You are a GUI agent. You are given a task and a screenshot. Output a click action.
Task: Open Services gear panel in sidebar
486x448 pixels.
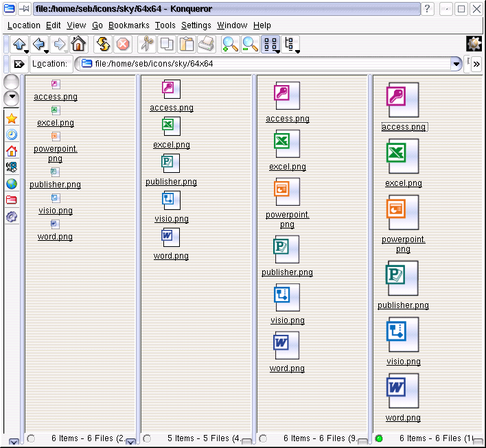tap(12, 217)
